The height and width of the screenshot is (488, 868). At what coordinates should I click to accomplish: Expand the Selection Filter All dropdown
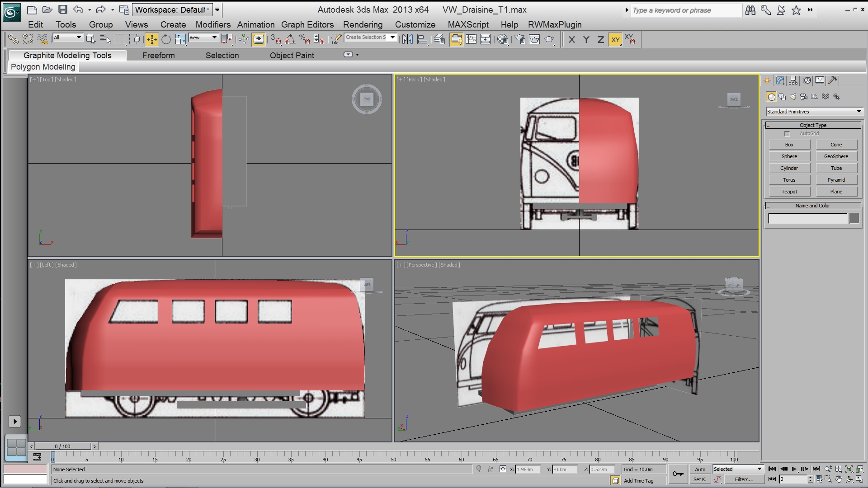pos(68,38)
